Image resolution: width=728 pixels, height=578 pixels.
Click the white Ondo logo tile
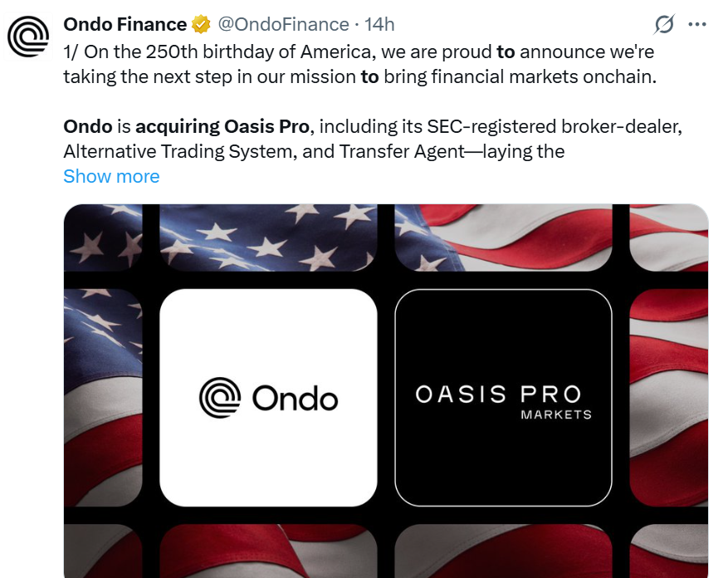[x=268, y=398]
